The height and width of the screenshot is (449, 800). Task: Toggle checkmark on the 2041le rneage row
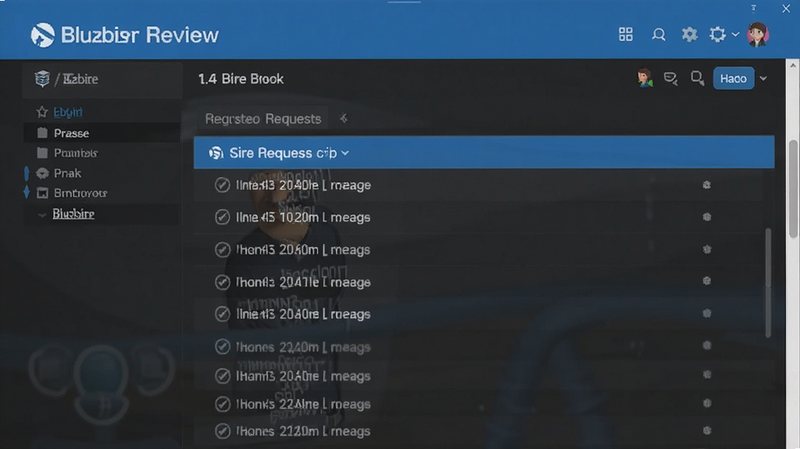(x=222, y=282)
